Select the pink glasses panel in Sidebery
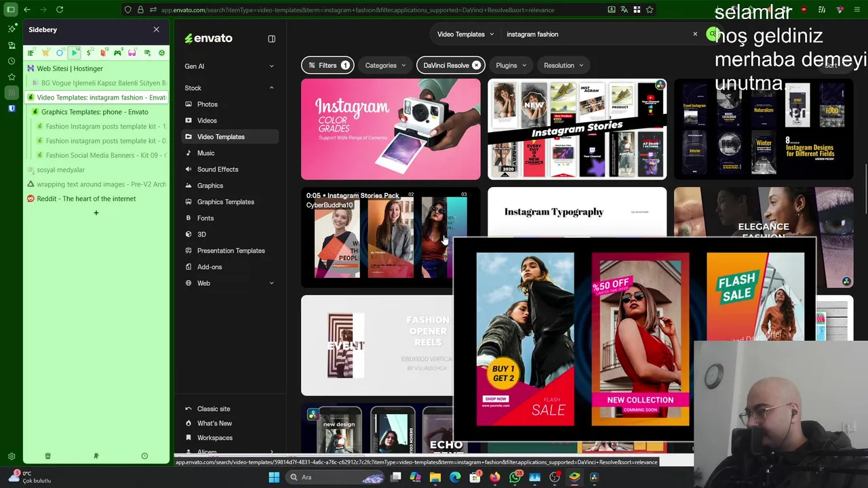The height and width of the screenshot is (488, 868). click(x=132, y=53)
